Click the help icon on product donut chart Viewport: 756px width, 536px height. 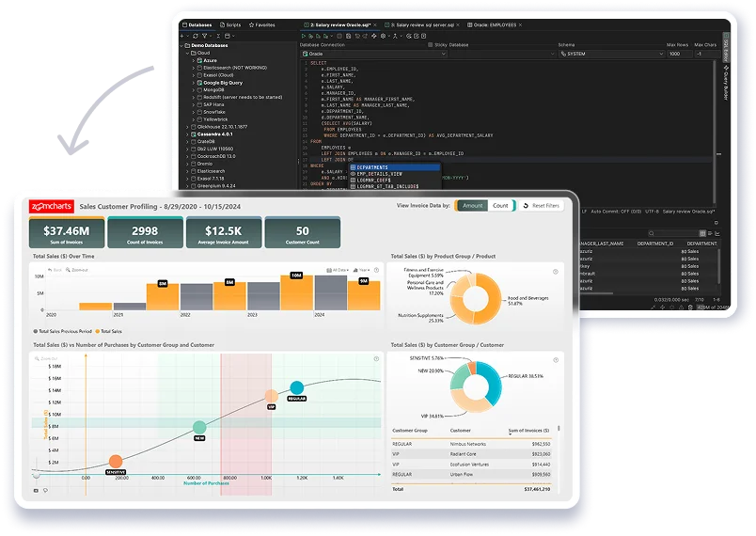point(556,271)
